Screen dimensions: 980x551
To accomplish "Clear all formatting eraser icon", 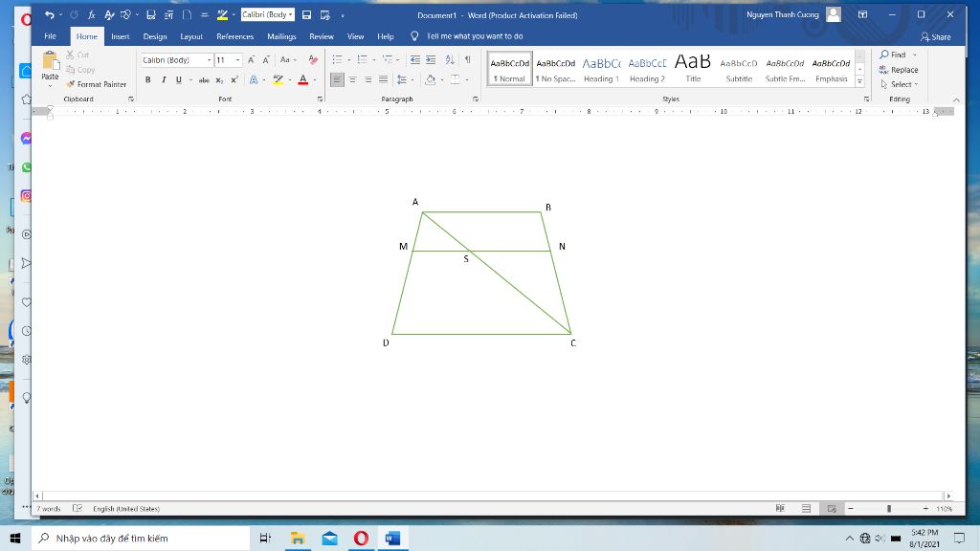I will pos(313,60).
